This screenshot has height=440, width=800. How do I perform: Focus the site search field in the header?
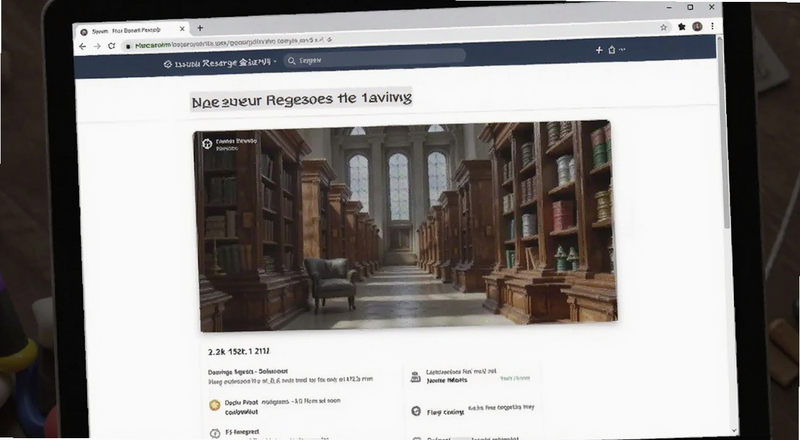point(374,58)
